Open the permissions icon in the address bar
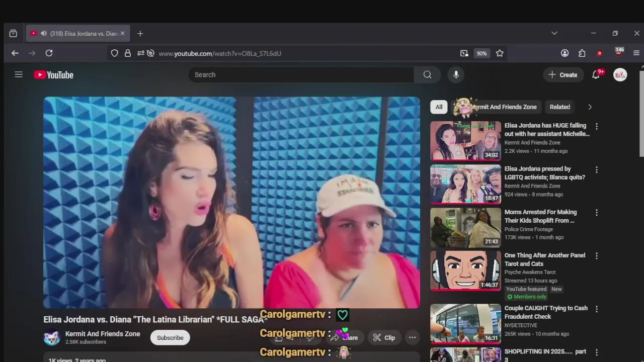The width and height of the screenshot is (644, 362). (141, 53)
